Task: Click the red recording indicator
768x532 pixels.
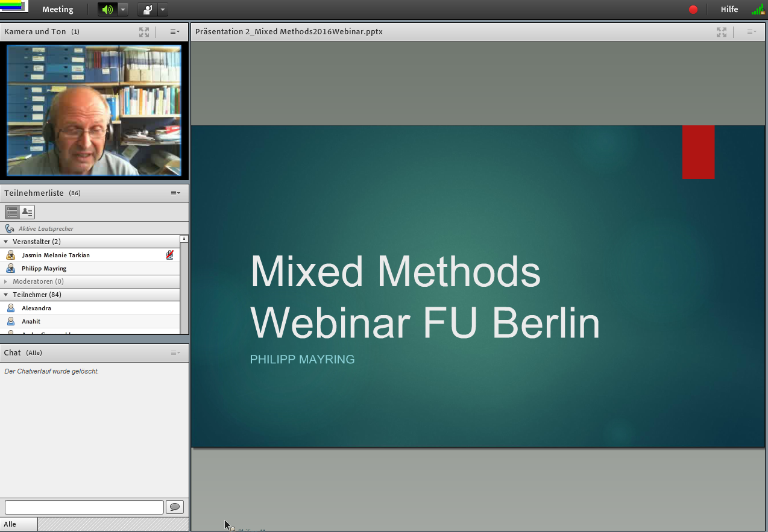Action: (x=693, y=9)
